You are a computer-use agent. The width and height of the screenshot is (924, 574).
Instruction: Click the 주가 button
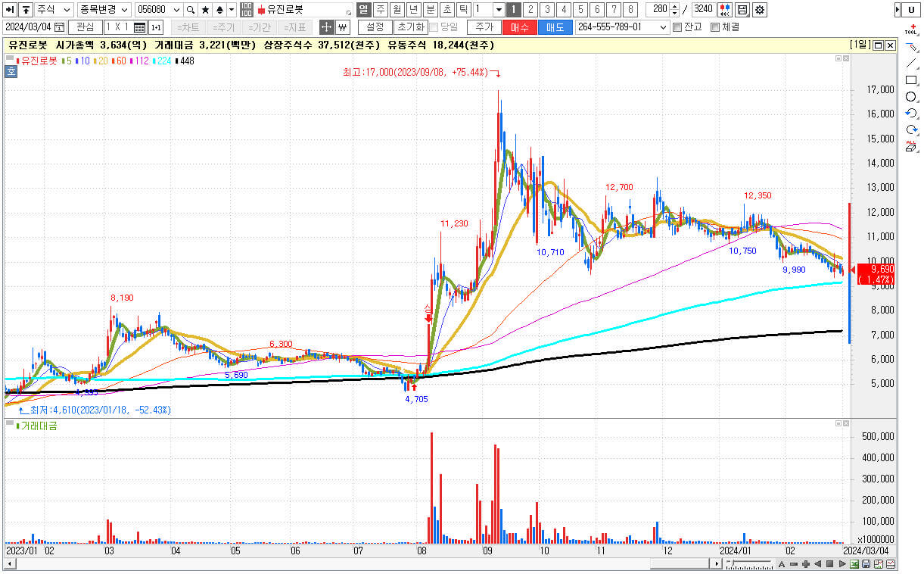pos(484,27)
